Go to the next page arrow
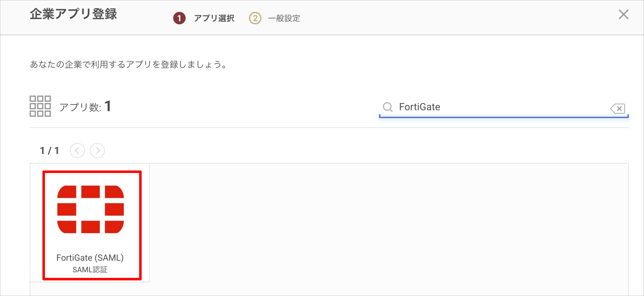The image size is (644, 296). click(x=97, y=150)
